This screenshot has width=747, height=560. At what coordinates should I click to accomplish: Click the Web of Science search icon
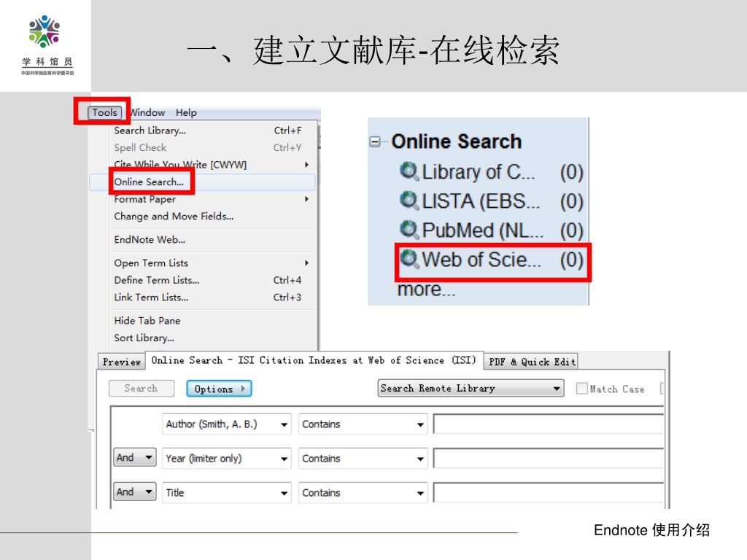click(x=409, y=259)
